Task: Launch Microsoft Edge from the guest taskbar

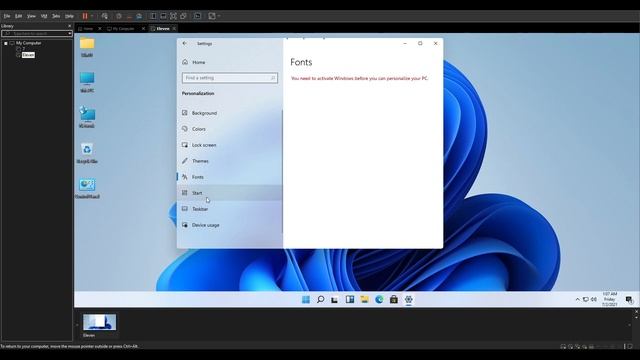Action: pos(379,300)
